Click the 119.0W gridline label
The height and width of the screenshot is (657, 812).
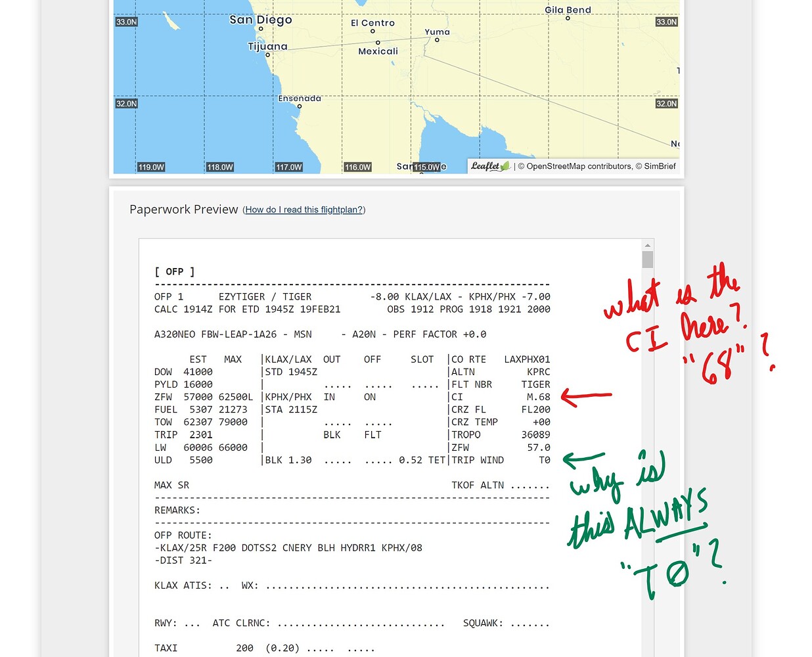[151, 167]
